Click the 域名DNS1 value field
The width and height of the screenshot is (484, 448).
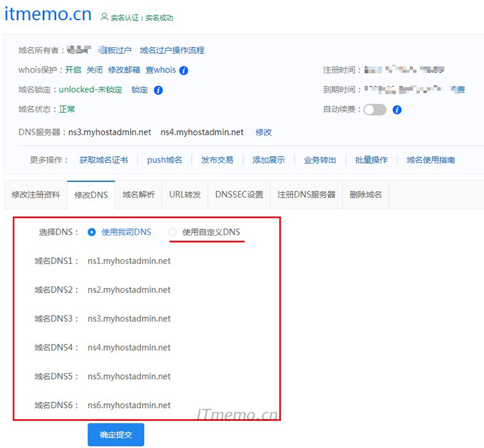pyautogui.click(x=128, y=261)
